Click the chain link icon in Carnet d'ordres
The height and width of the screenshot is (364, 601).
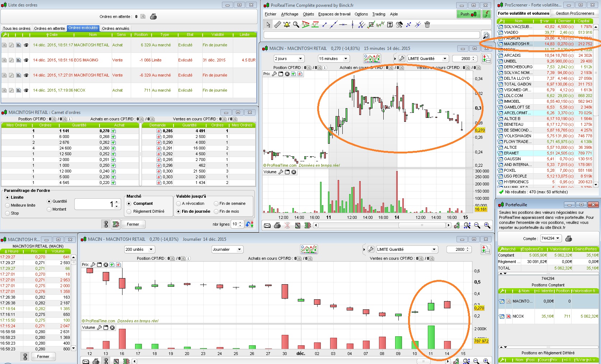106,224
